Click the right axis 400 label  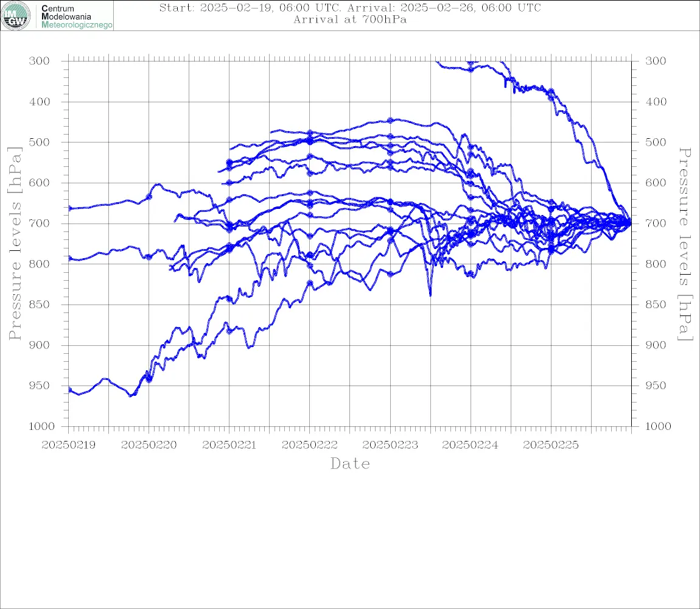click(x=656, y=102)
